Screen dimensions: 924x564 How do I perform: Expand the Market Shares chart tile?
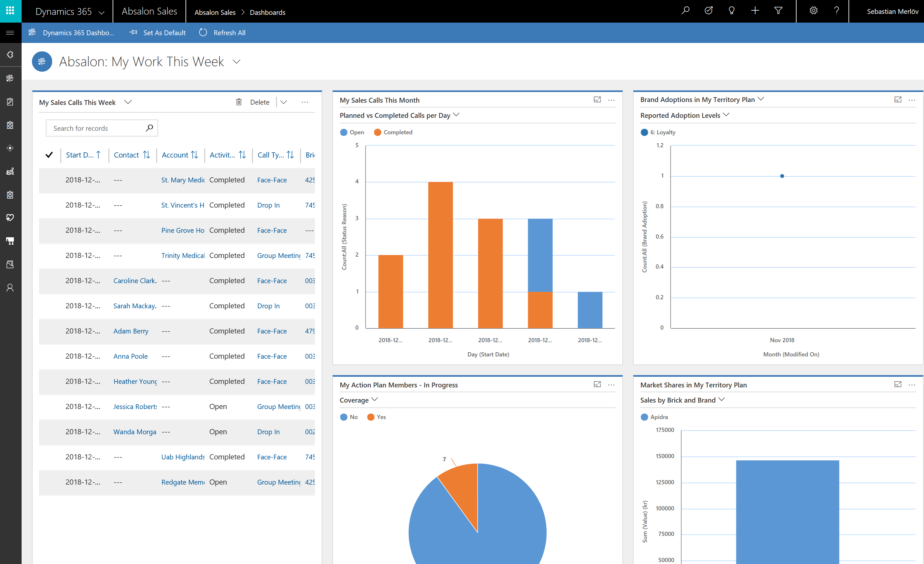[x=898, y=384]
